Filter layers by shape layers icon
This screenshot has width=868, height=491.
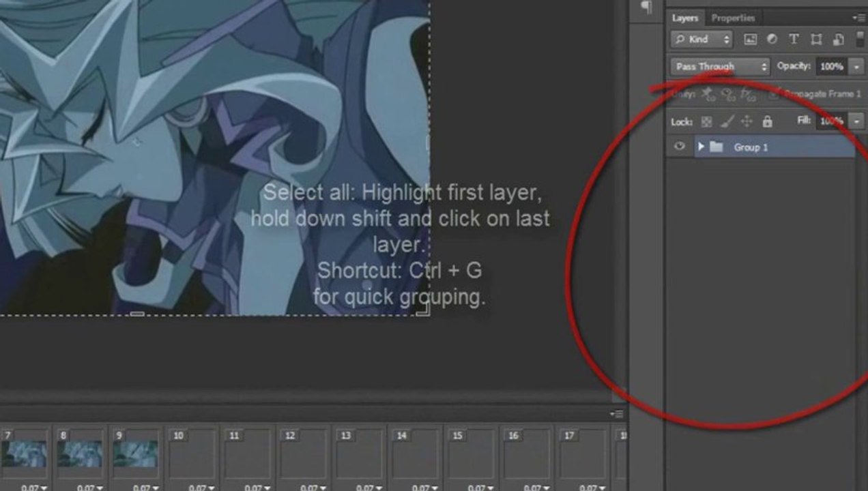816,40
